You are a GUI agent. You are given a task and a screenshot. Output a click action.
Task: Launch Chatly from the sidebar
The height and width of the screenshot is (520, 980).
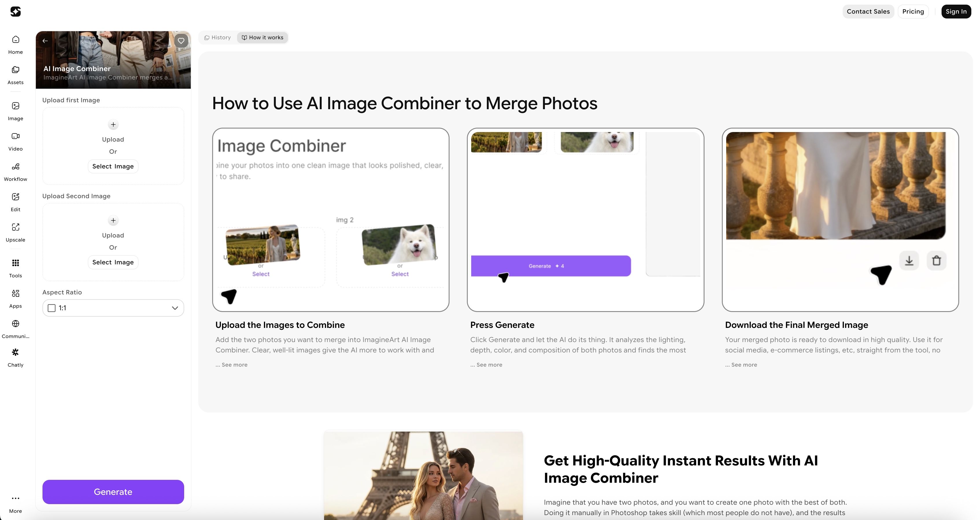(15, 357)
